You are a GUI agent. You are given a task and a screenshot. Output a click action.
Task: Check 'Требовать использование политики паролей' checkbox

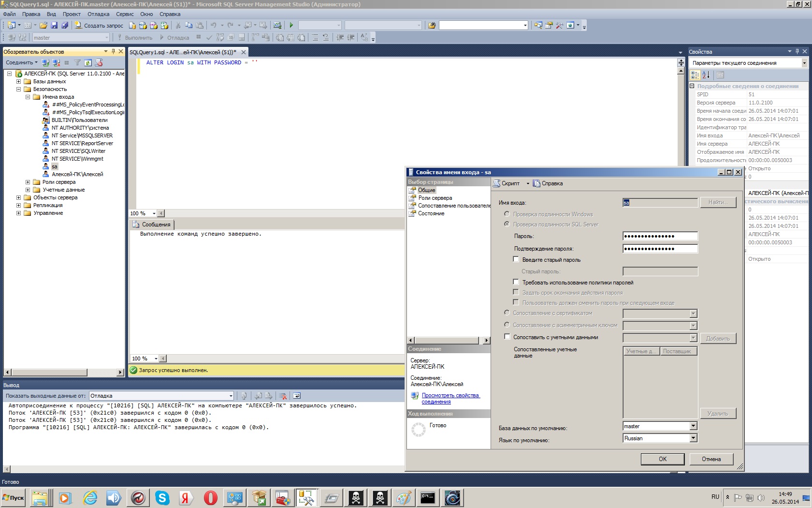[x=516, y=282]
